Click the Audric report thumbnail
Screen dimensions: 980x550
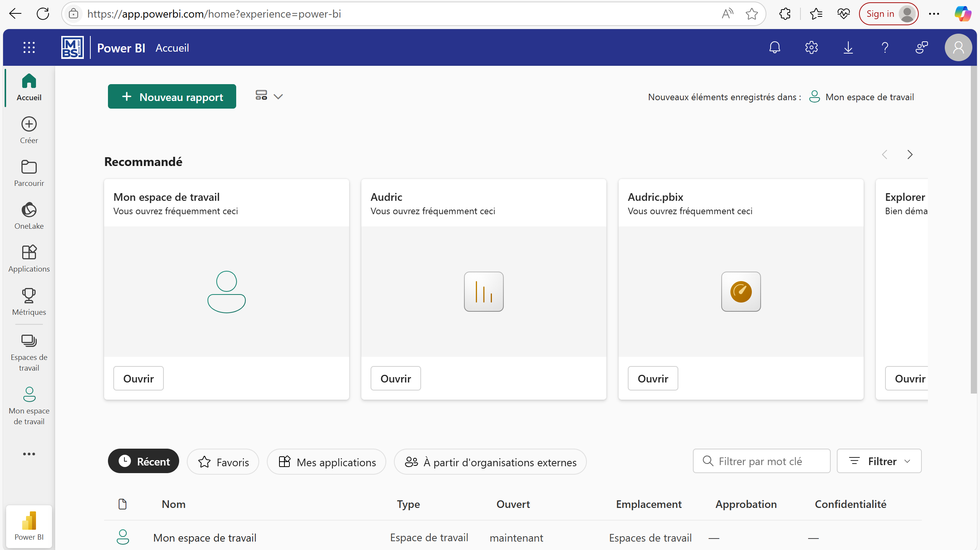pyautogui.click(x=484, y=291)
